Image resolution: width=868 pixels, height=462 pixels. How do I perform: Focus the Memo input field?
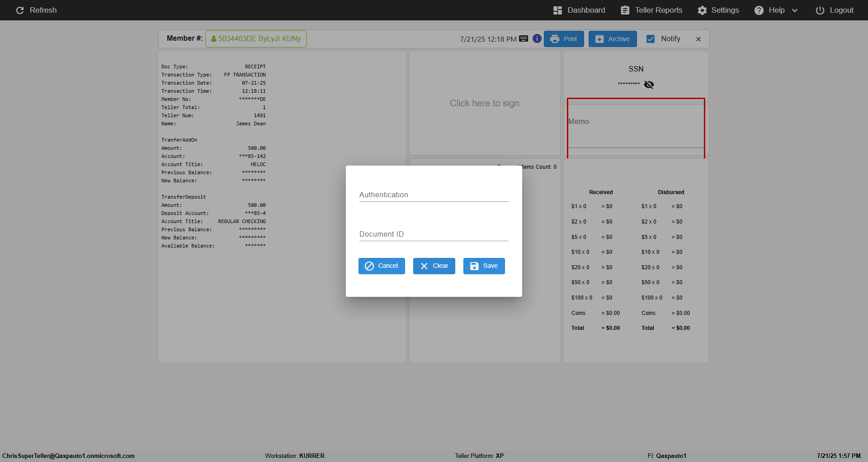[x=636, y=129]
